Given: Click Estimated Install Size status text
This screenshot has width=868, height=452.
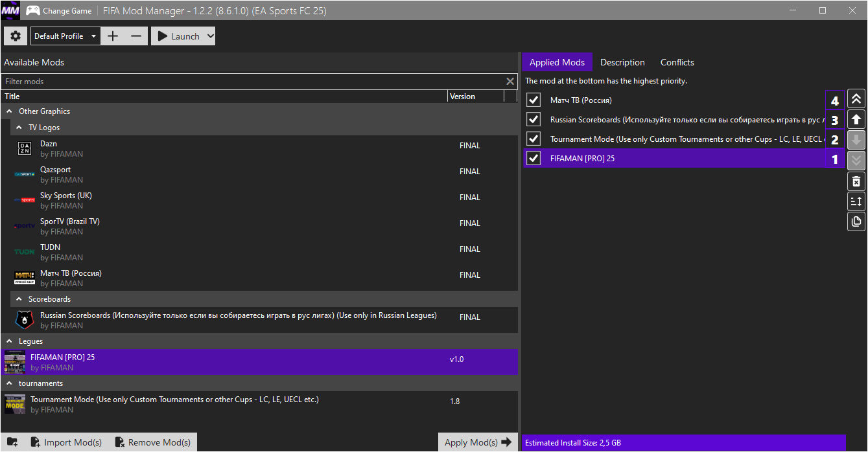Looking at the screenshot, I should click(573, 443).
